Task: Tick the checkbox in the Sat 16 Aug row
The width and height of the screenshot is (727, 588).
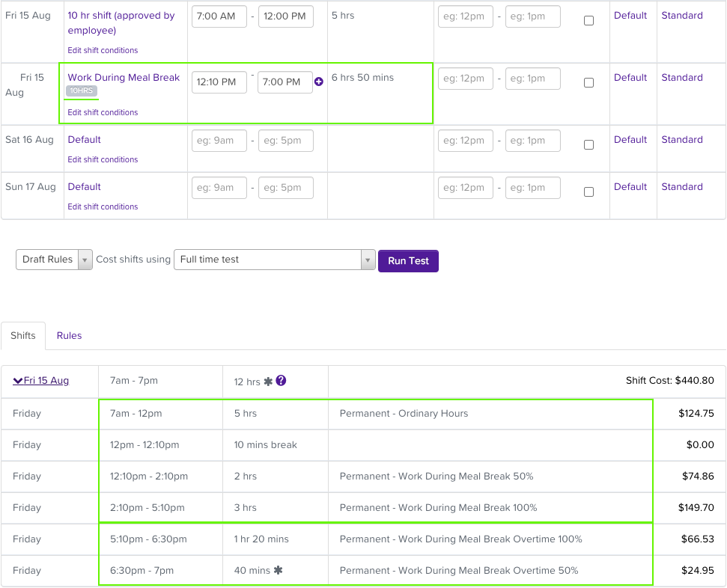Action: pyautogui.click(x=588, y=145)
